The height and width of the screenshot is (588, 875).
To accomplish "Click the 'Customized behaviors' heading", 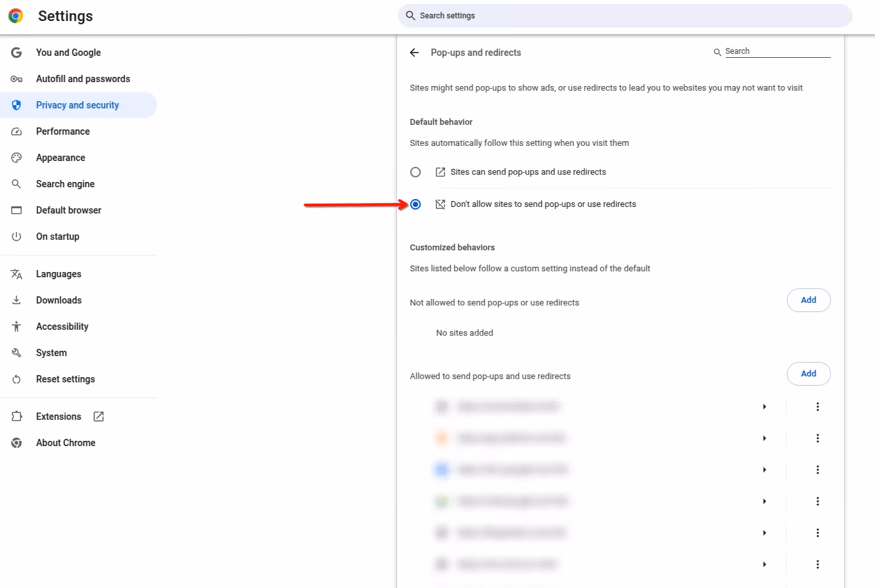I will coord(452,248).
